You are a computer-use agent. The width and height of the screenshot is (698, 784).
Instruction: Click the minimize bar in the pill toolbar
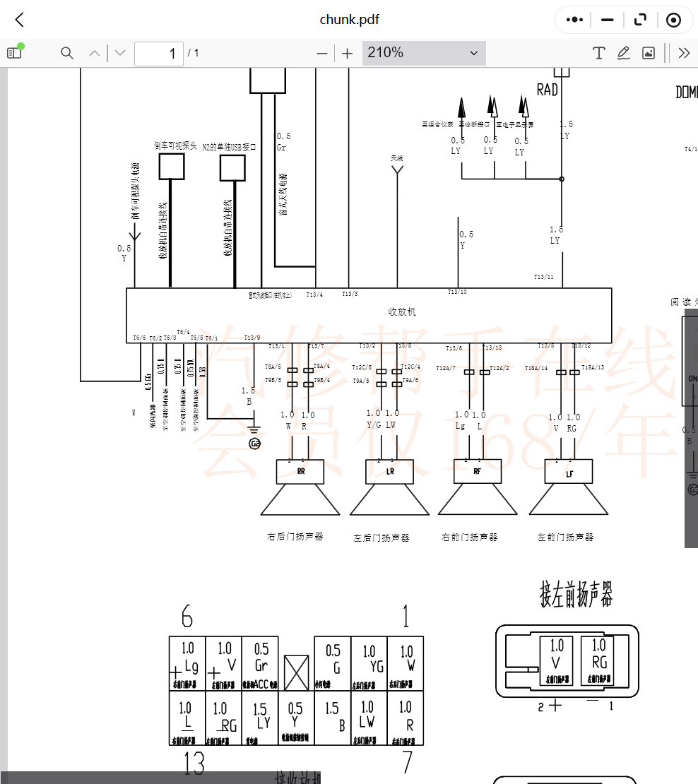(606, 20)
